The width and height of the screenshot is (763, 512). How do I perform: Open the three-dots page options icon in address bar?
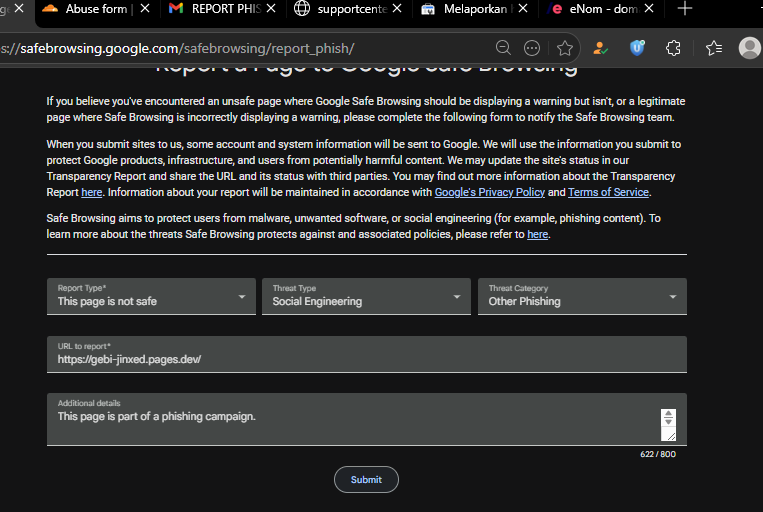click(x=532, y=48)
